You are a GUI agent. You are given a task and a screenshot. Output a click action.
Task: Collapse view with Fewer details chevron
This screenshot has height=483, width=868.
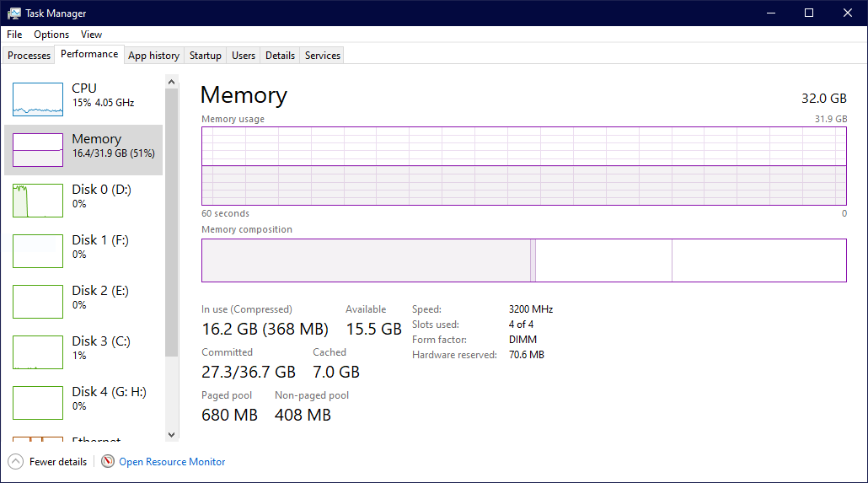[15, 461]
